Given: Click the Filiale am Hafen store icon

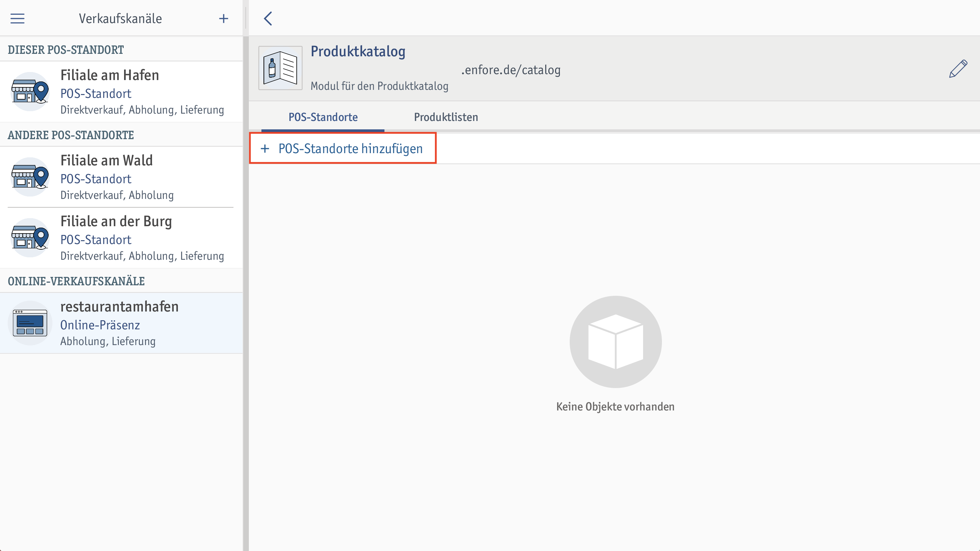Looking at the screenshot, I should (x=30, y=92).
